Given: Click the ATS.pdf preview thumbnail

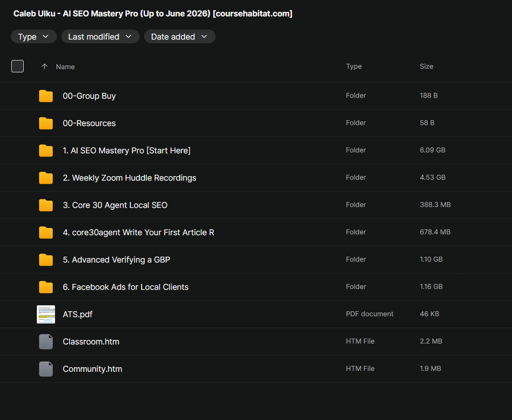Looking at the screenshot, I should pos(46,314).
